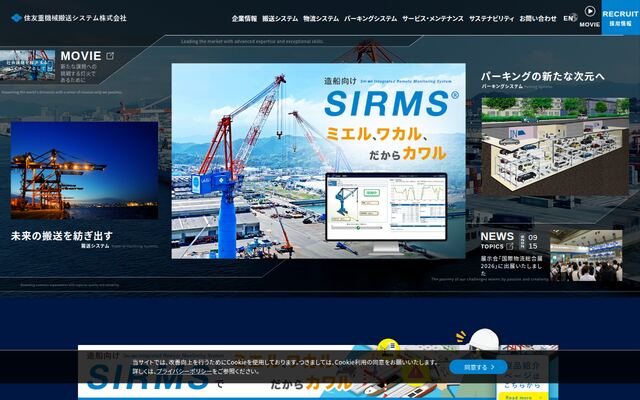The width and height of the screenshot is (640, 400).
Task: Open the night container crane photo
Action: 84,171
